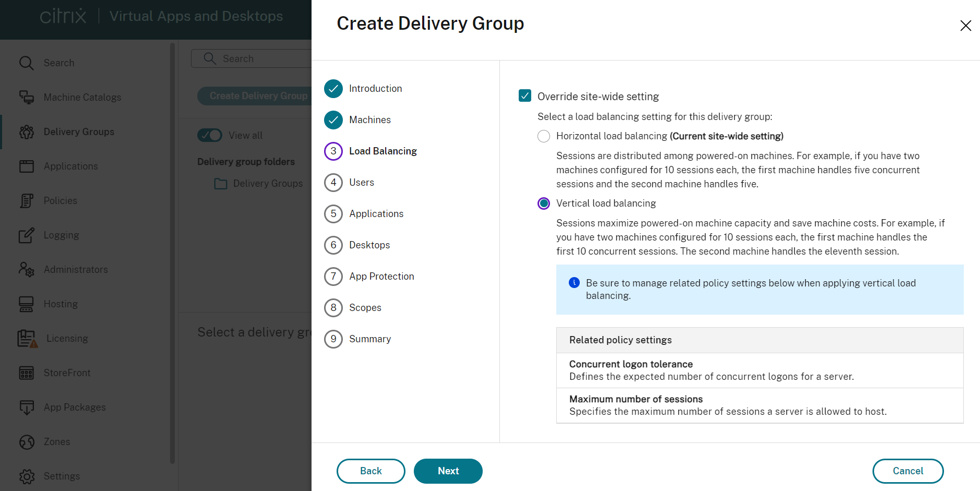
Task: Toggle the View all switch off
Action: pyautogui.click(x=209, y=135)
